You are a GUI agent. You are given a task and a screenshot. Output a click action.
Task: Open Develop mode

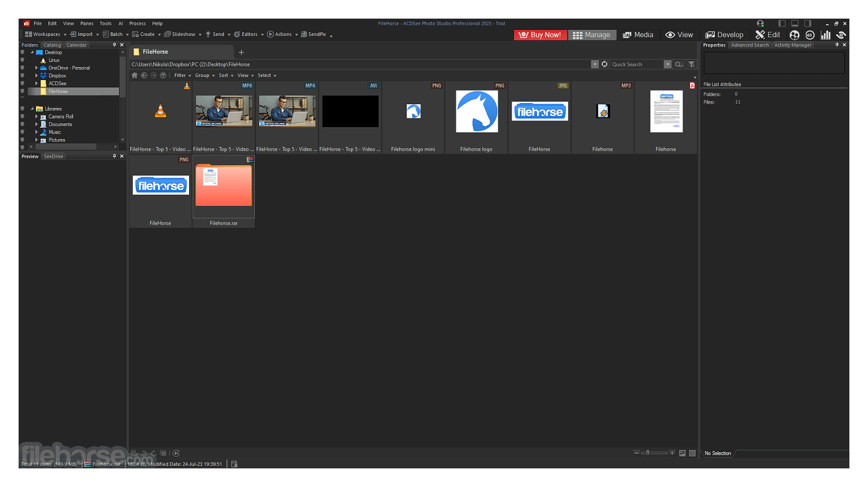point(724,35)
